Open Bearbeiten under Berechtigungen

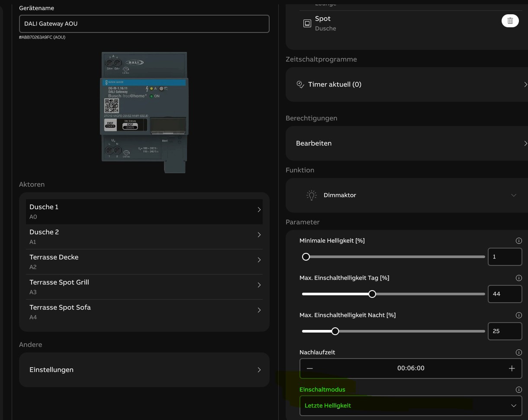point(407,143)
